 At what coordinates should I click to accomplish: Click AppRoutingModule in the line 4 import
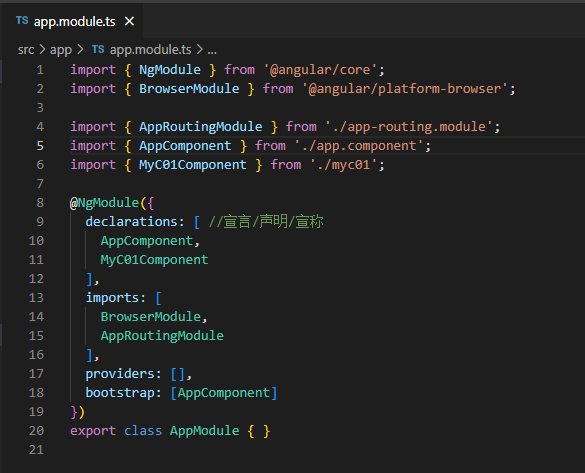coord(201,127)
